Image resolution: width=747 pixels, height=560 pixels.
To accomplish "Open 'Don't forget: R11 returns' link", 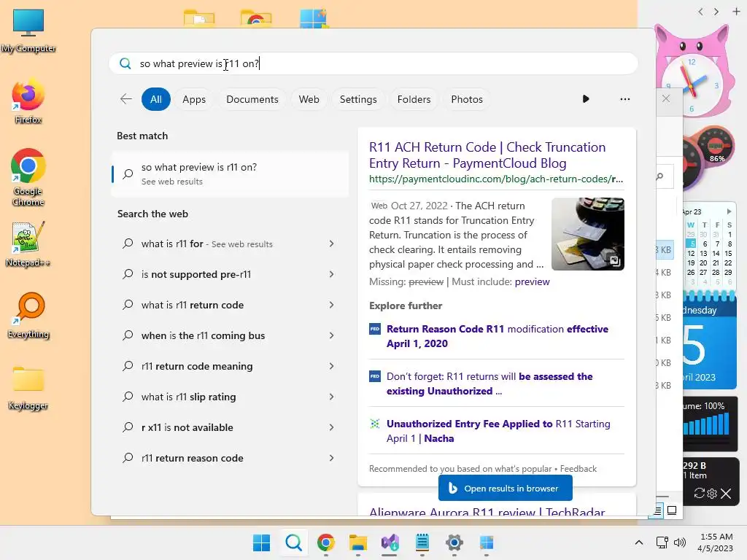I will pyautogui.click(x=489, y=384).
